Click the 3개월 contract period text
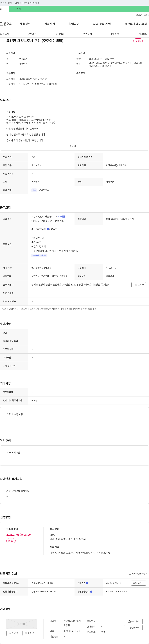 [x=62, y=217]
